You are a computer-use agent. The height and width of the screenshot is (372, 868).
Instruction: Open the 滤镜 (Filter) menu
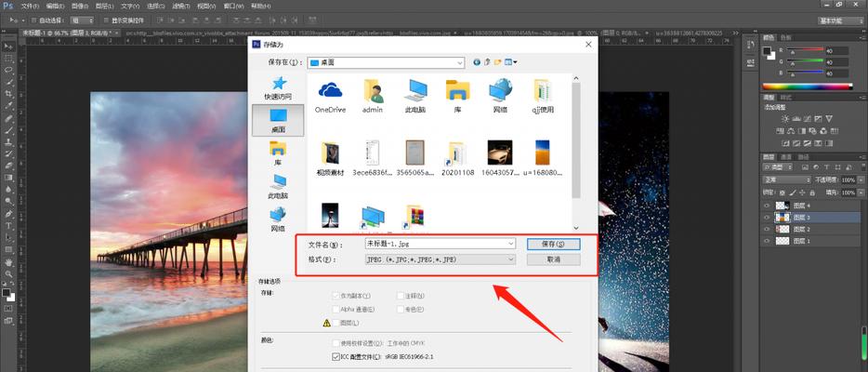[x=181, y=7]
